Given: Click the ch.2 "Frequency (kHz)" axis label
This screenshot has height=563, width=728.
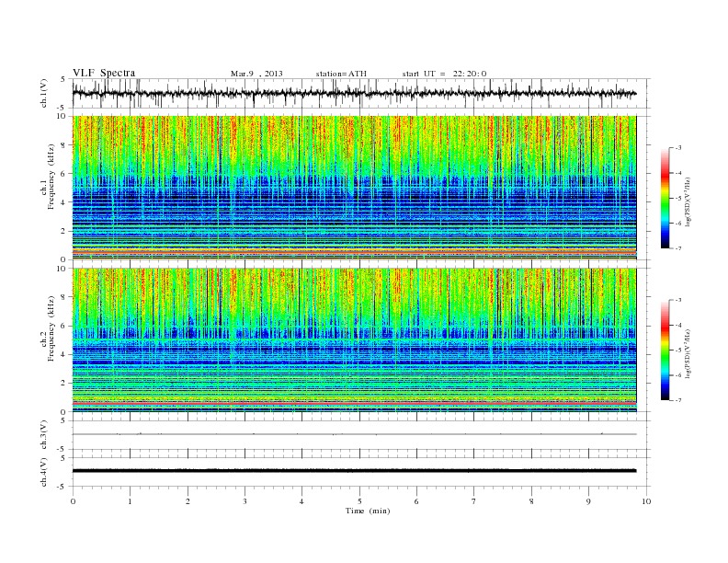Looking at the screenshot, I should pos(51,328).
